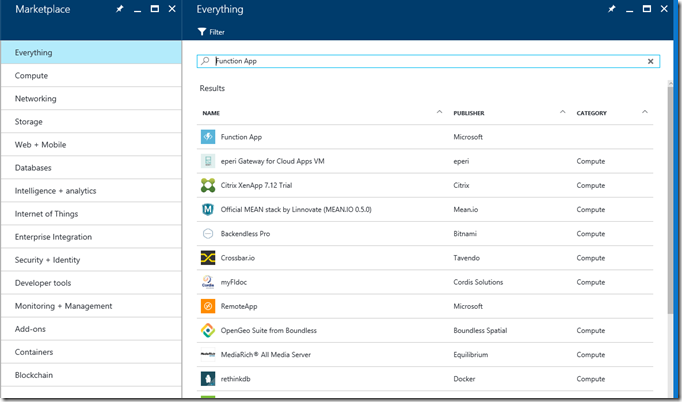
Task: Click the rethinkdb icon
Action: pos(208,378)
